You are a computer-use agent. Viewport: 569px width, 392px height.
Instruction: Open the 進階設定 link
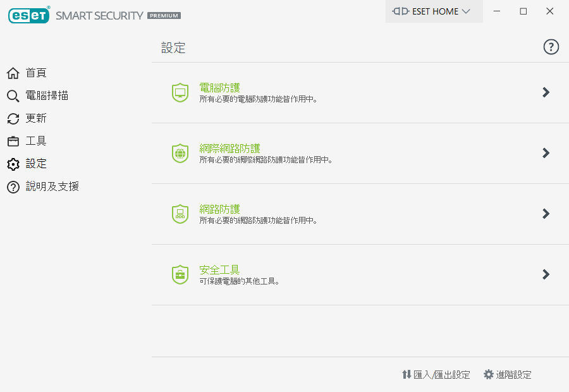(513, 375)
